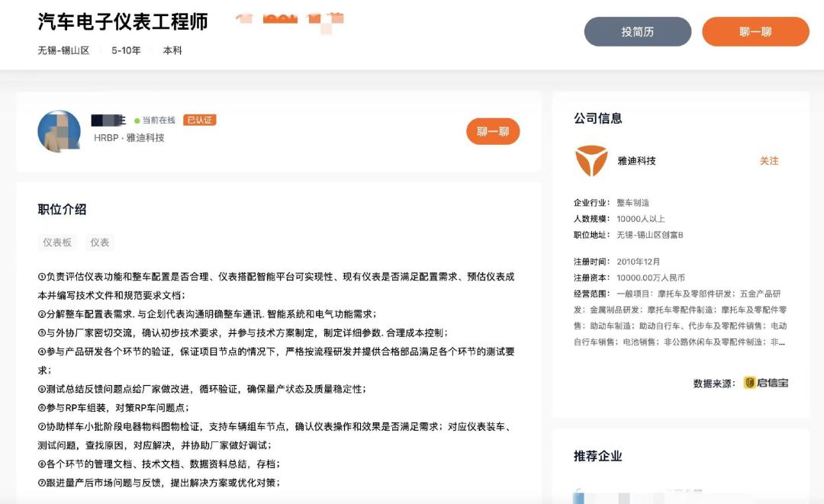
Task: Select the 仪表板 tag
Action: pos(57,242)
